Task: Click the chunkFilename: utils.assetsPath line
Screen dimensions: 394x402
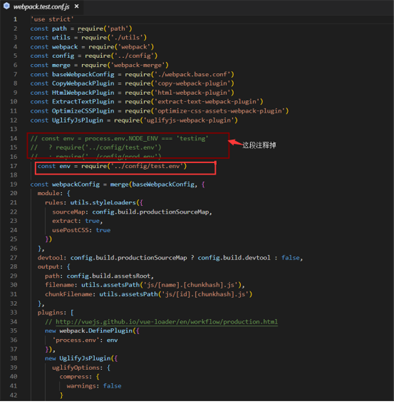Action: pyautogui.click(x=149, y=294)
